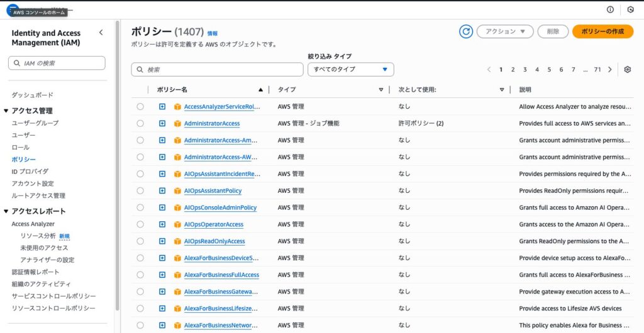The width and height of the screenshot is (644, 333).
Task: Click the next page arrow in pagination
Action: click(610, 70)
